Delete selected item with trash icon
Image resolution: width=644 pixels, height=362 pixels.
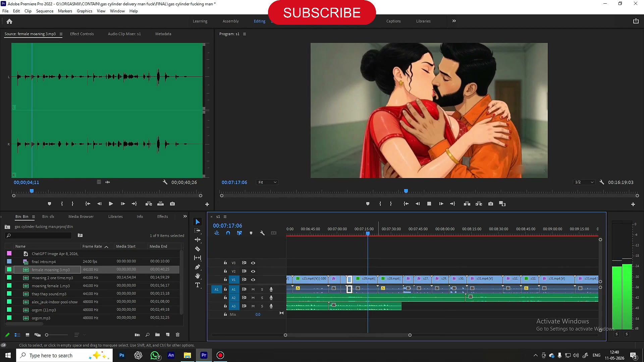pos(177,335)
